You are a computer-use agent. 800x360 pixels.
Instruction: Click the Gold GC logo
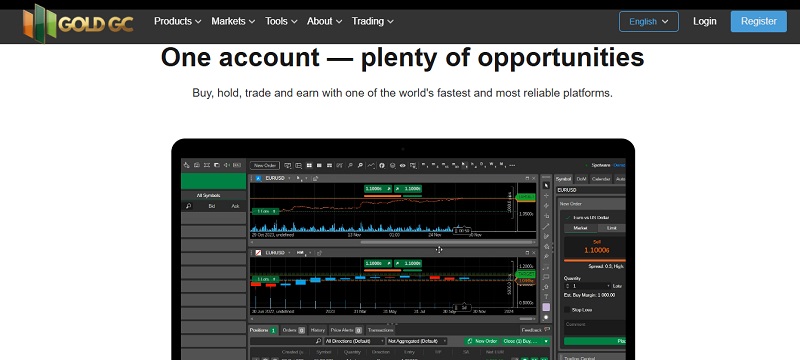[78, 23]
